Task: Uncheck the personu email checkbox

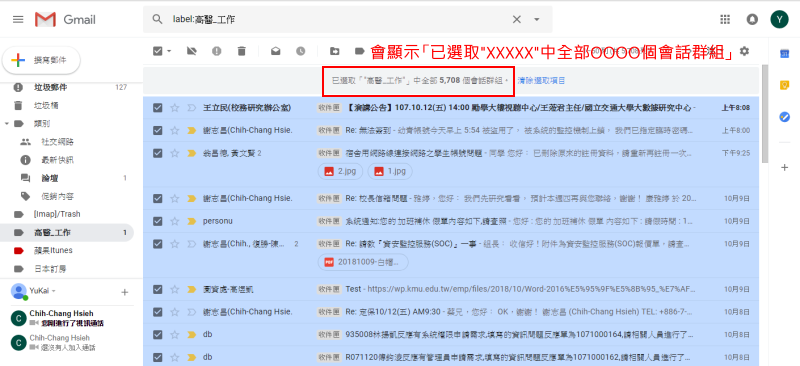Action: [x=158, y=221]
